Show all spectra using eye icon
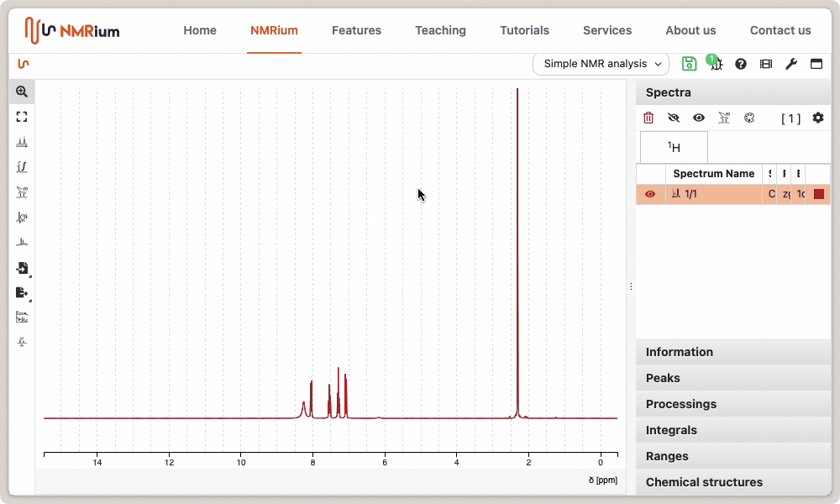This screenshot has width=840, height=504. coord(699,118)
